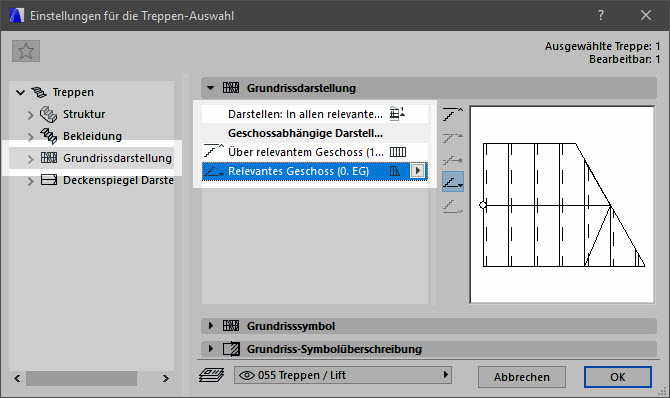The width and height of the screenshot is (670, 398).
Task: Click the stair symbol icon beside Über relevantem Geschoss
Action: 398,152
